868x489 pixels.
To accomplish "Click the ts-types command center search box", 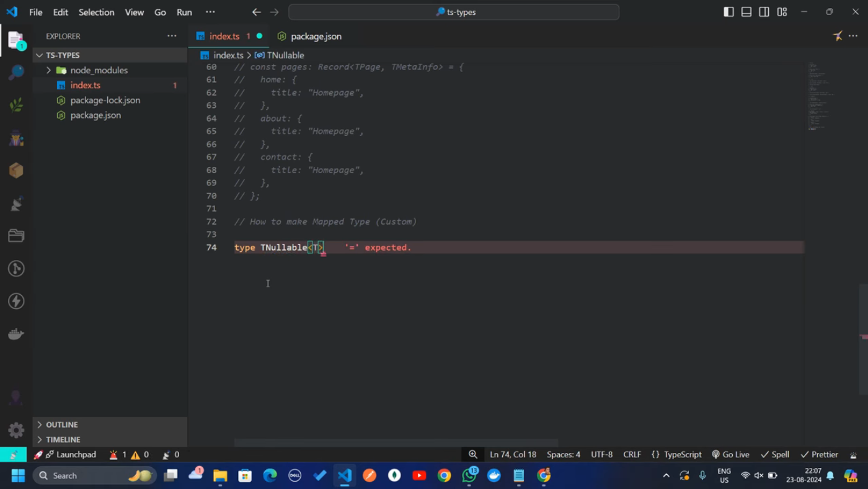I will pos(454,12).
